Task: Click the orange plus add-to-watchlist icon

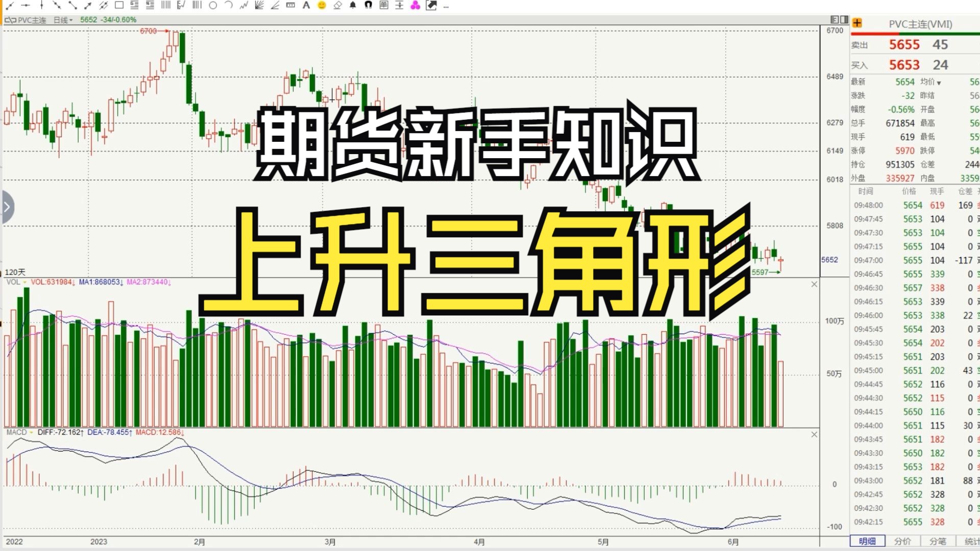Action: tap(857, 23)
